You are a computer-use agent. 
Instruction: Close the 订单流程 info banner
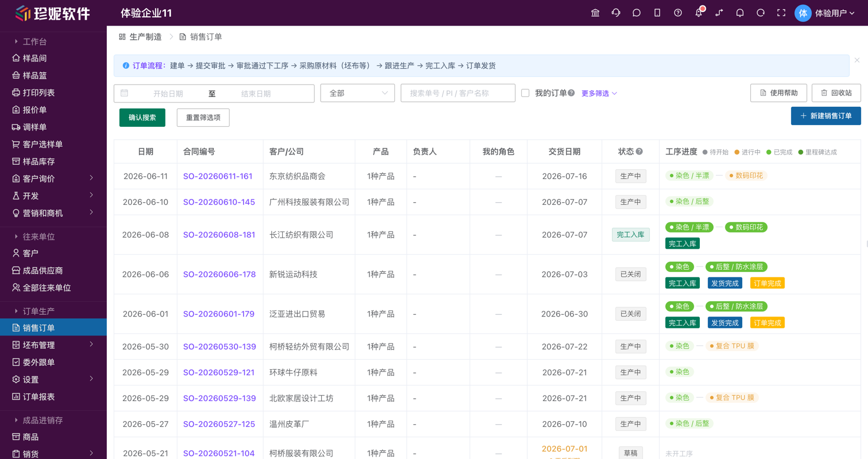tap(857, 60)
